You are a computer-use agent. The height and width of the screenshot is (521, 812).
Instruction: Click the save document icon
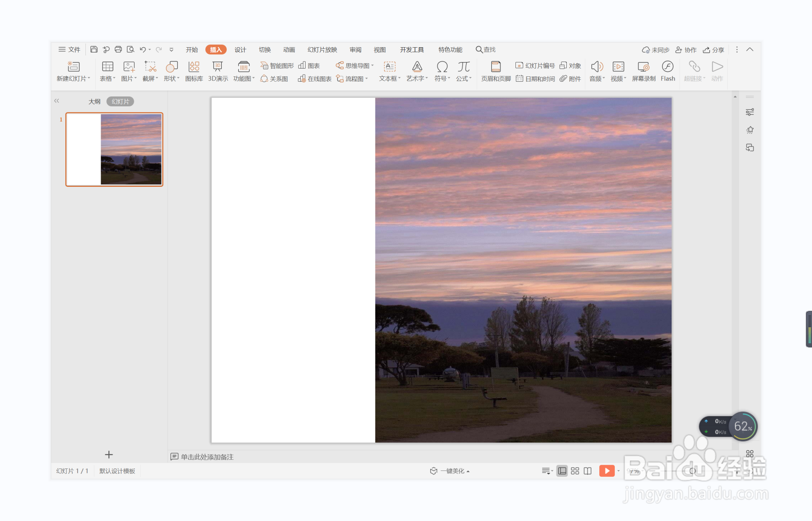coord(94,50)
